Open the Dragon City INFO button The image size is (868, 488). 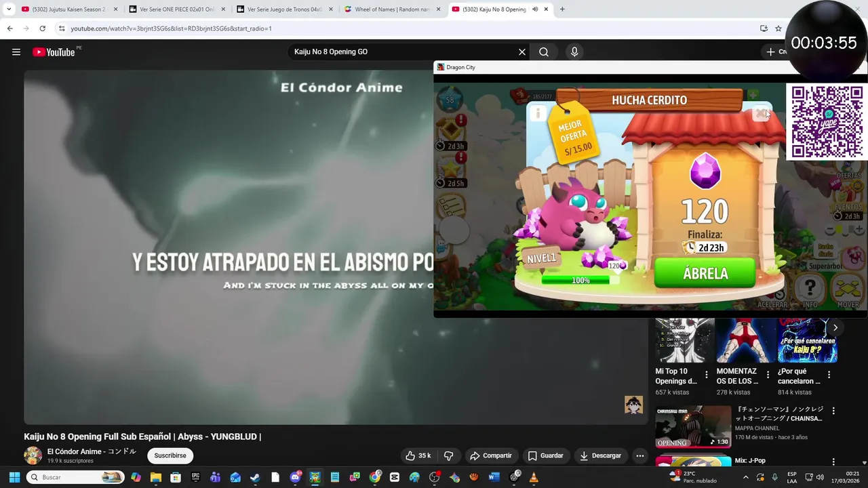click(x=810, y=291)
